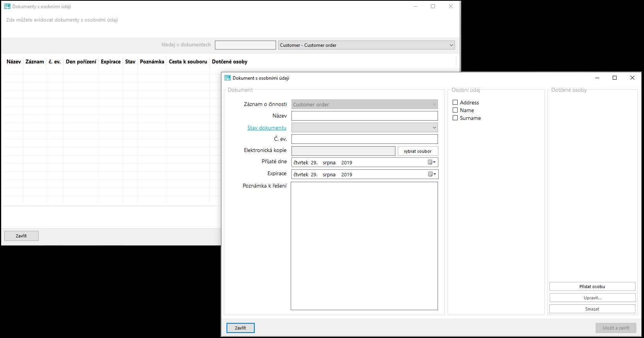Click the Dokumenty window title bar icon
The width and height of the screenshot is (644, 338).
pos(7,6)
